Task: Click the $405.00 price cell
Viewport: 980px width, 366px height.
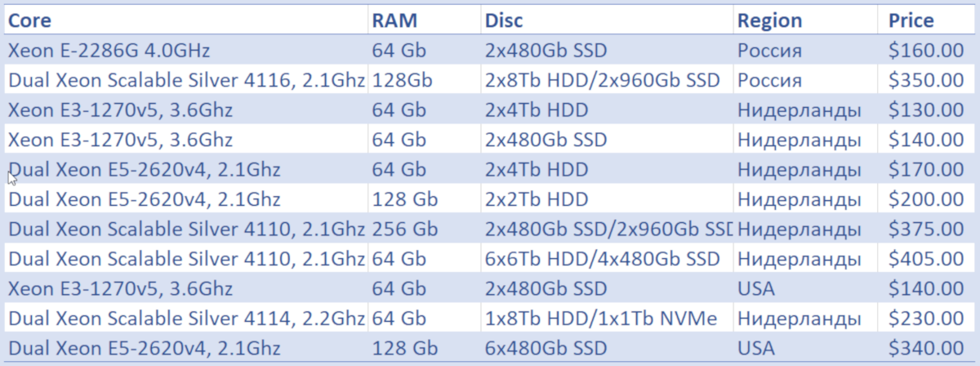Action: pos(930,258)
